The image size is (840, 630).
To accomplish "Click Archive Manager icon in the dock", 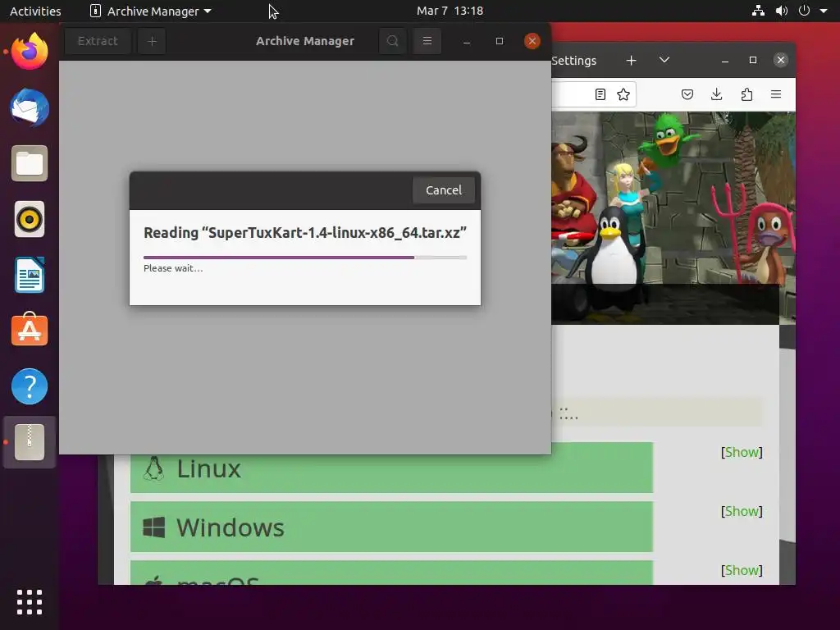I will pyautogui.click(x=30, y=442).
